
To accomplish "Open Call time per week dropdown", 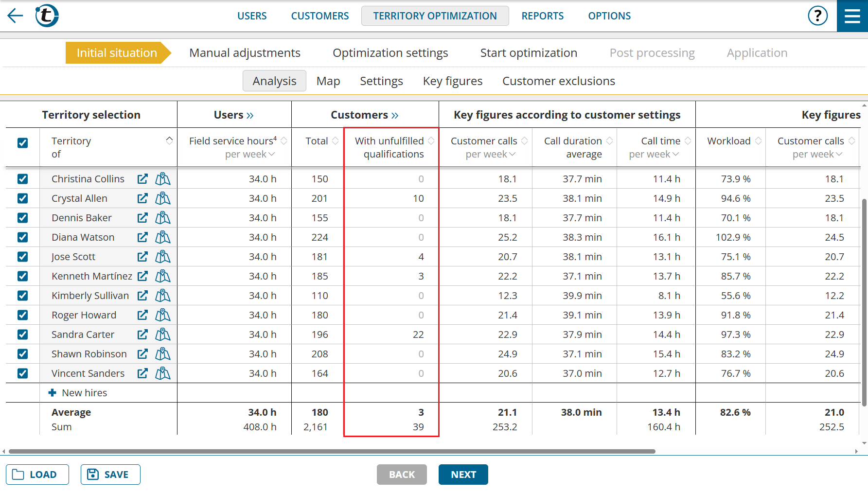I will click(x=675, y=155).
